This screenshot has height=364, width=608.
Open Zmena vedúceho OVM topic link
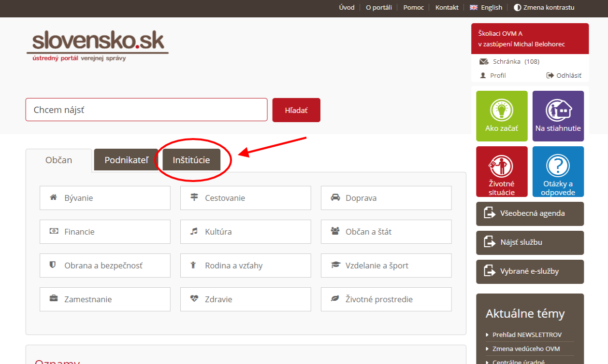pyautogui.click(x=526, y=349)
